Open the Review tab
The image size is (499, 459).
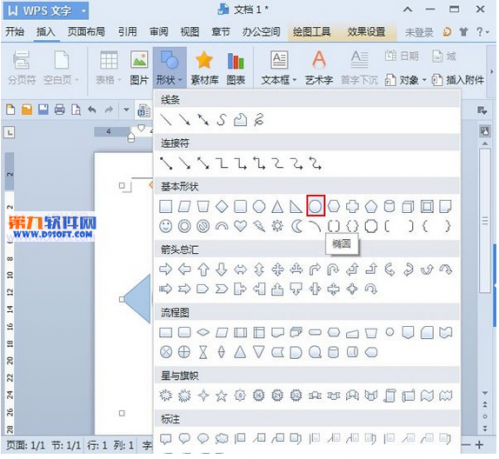(x=159, y=32)
